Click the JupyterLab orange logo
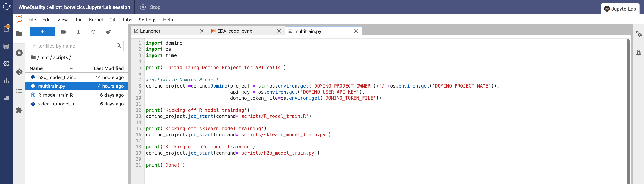Viewport: 644px width, 184px height. tap(19, 19)
